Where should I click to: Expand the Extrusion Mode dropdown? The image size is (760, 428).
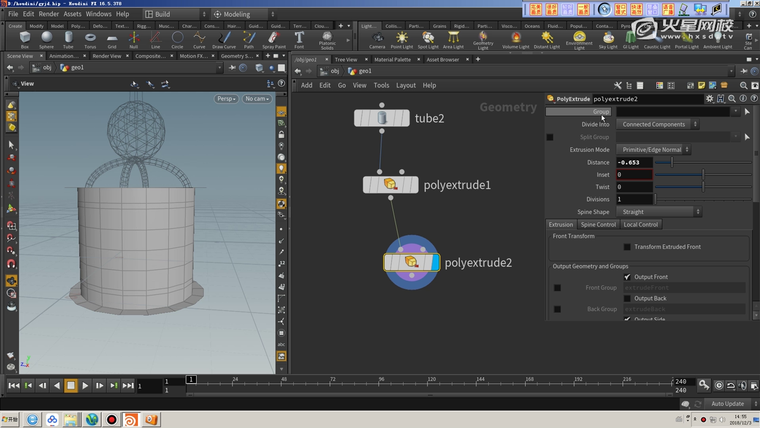coord(654,149)
